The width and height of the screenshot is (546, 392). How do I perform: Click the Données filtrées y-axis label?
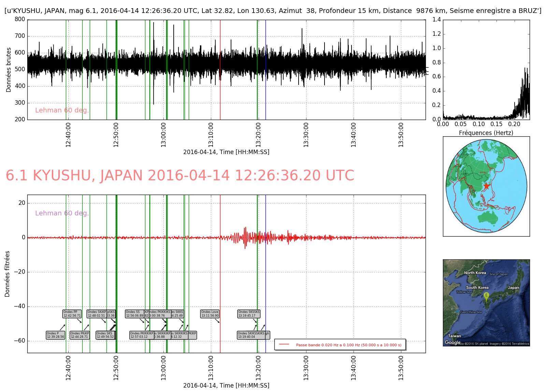(8, 274)
